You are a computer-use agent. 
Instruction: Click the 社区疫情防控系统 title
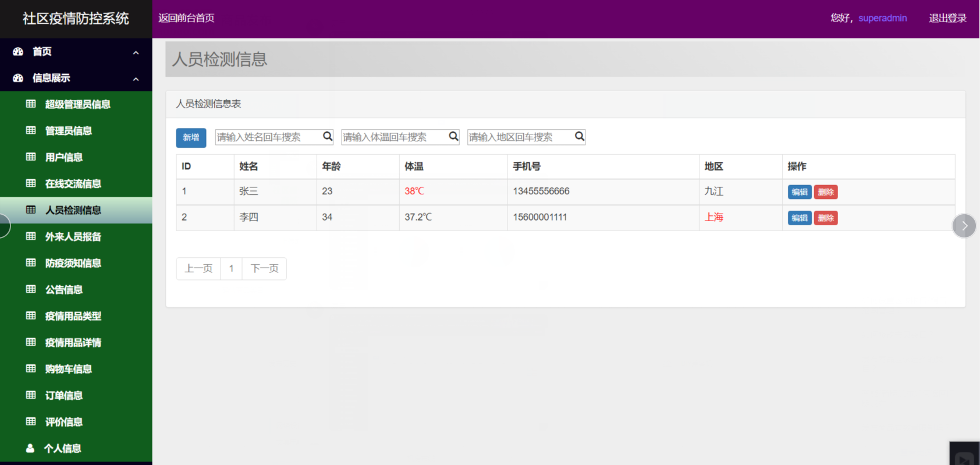pyautogui.click(x=76, y=19)
